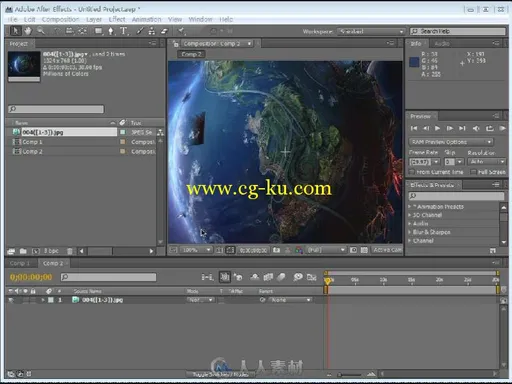Jump to the first frame in Preview
The height and width of the screenshot is (384, 512).
point(414,128)
